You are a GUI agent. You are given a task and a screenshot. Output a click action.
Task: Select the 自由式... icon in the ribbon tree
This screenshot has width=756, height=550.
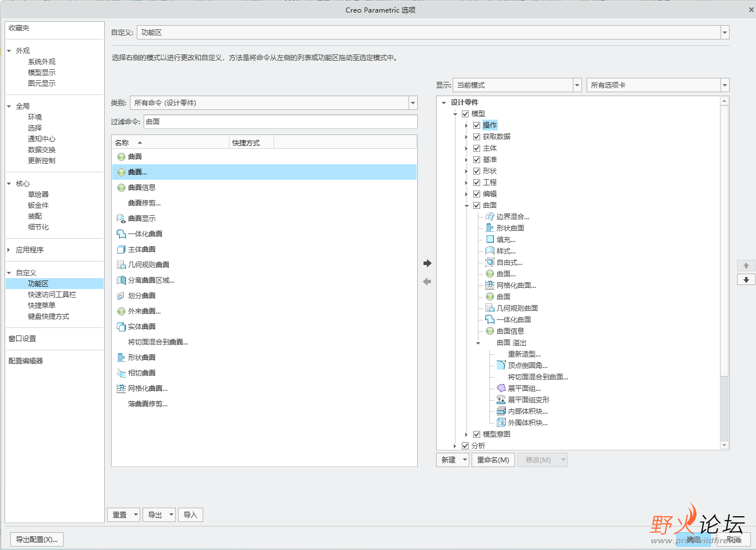tap(490, 263)
